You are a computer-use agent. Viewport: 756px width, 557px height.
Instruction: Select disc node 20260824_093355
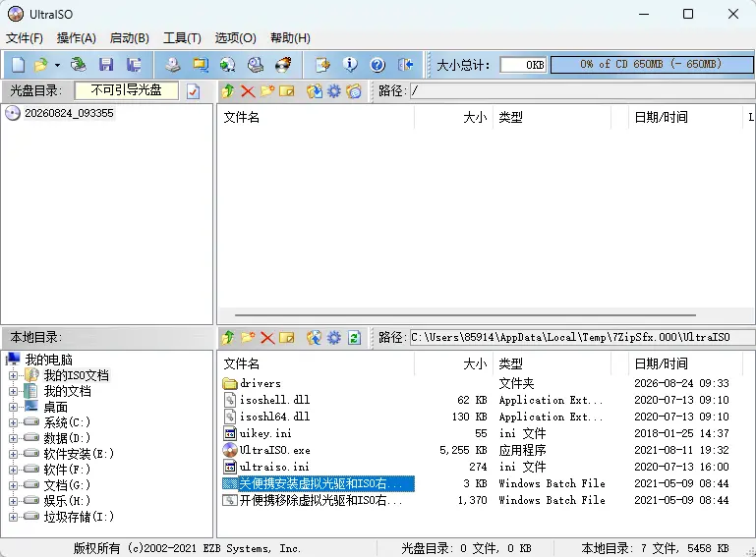(69, 113)
